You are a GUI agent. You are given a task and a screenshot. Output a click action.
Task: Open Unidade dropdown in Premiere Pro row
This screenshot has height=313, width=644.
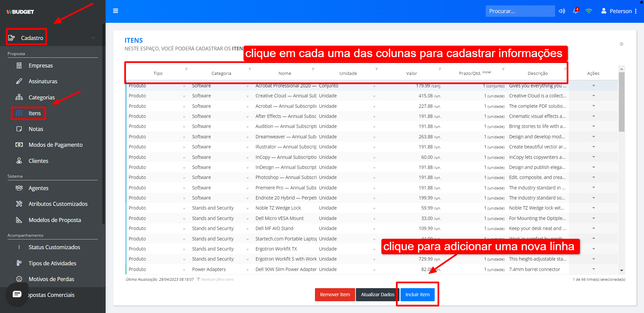[374, 188]
